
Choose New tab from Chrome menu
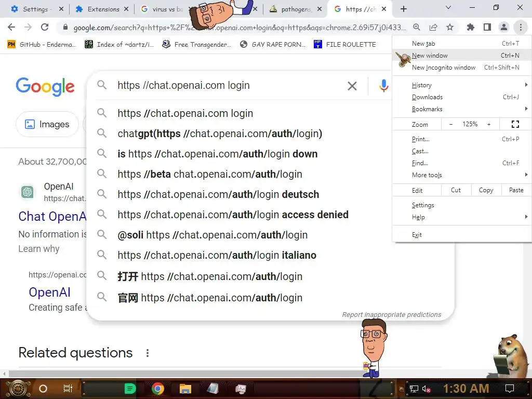point(462,44)
